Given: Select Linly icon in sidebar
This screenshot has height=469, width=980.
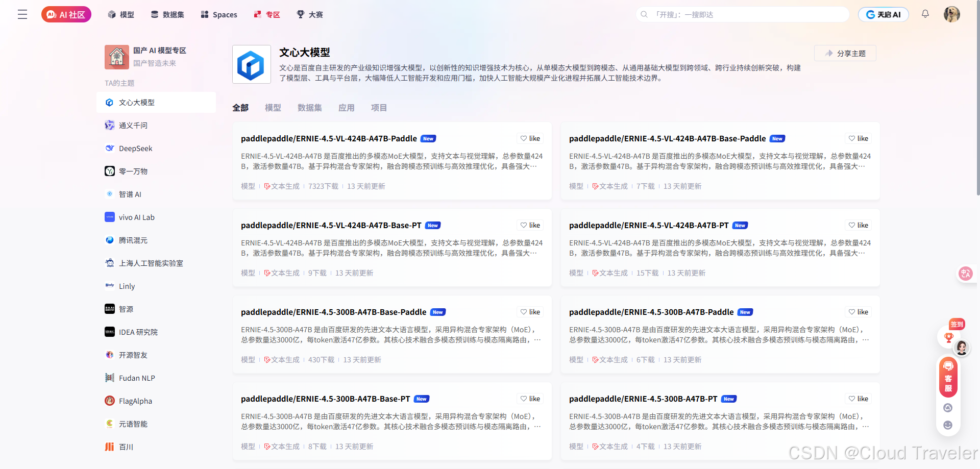Looking at the screenshot, I should (x=110, y=286).
